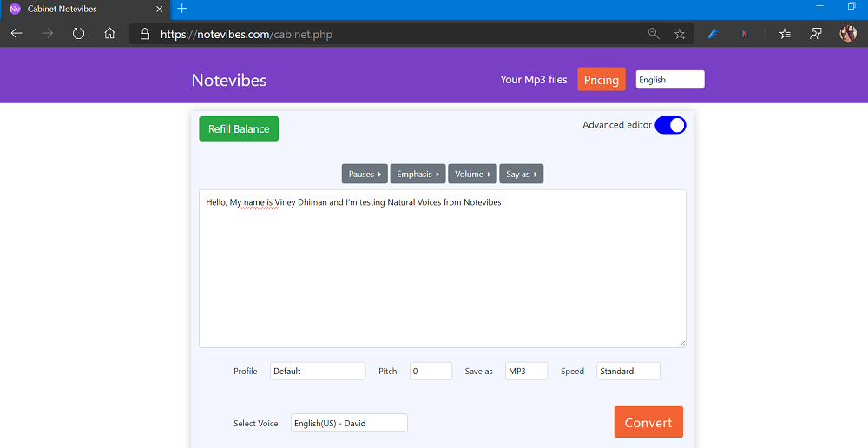Image resolution: width=868 pixels, height=448 pixels.
Task: Click the 'Save as' label
Action: coord(479,371)
